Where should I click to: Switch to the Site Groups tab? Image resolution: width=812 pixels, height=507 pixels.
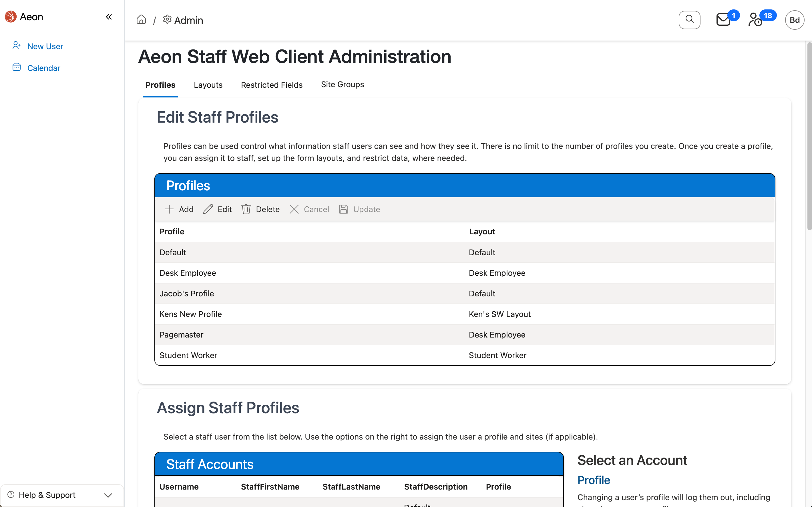342,85
